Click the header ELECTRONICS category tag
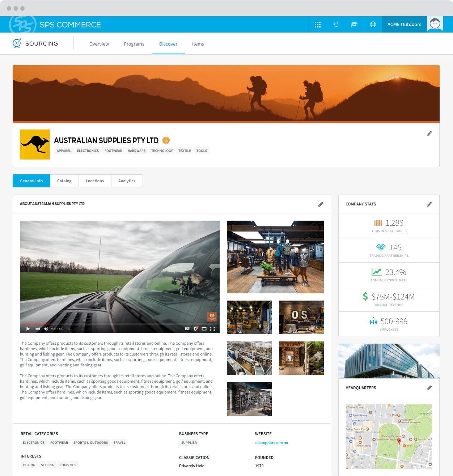Screen dimensions: 453x476 (88, 151)
